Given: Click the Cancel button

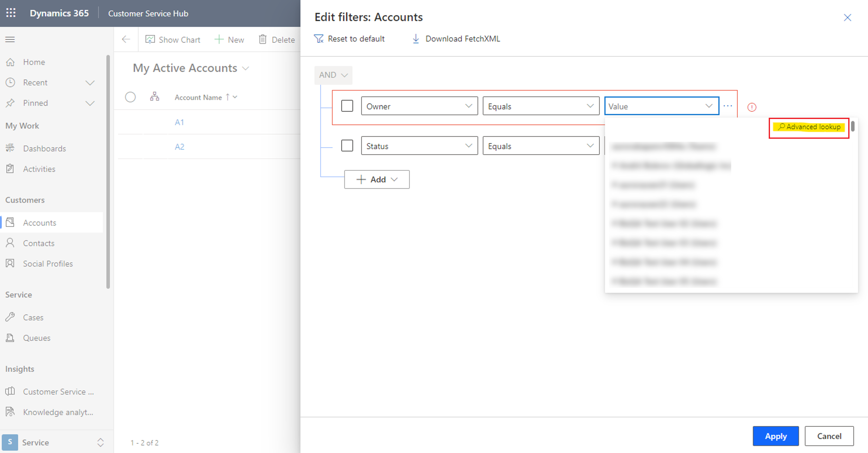Looking at the screenshot, I should coord(829,436).
